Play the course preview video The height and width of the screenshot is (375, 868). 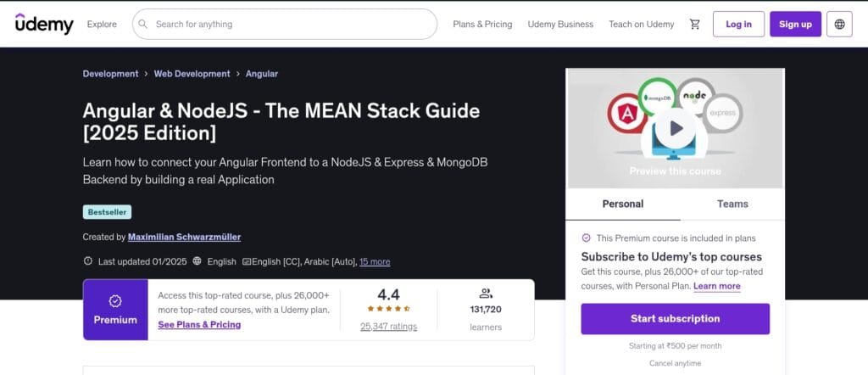(675, 128)
